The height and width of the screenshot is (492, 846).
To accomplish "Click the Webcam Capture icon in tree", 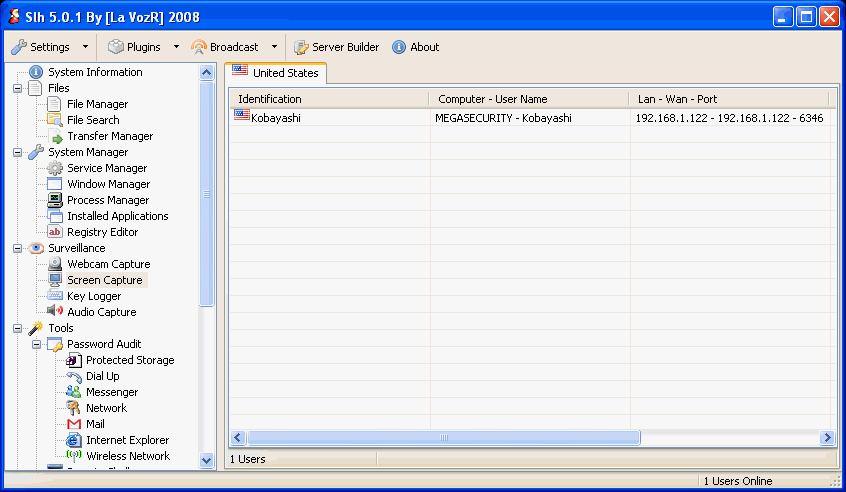I will (56, 264).
